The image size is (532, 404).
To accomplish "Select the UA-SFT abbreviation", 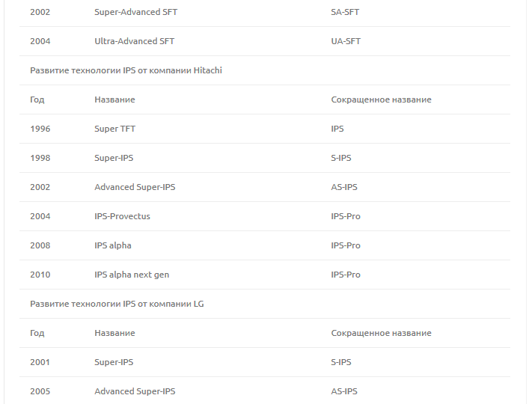I will coord(346,42).
